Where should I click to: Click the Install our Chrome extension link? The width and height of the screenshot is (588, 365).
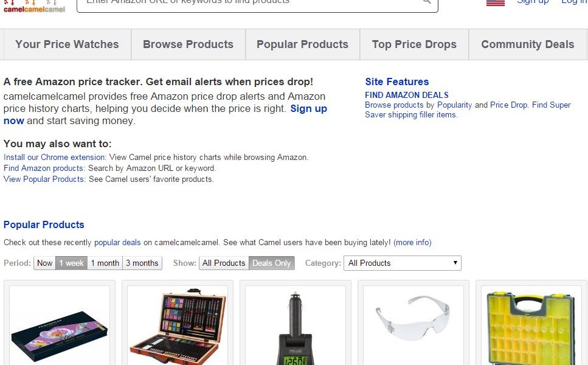click(55, 157)
